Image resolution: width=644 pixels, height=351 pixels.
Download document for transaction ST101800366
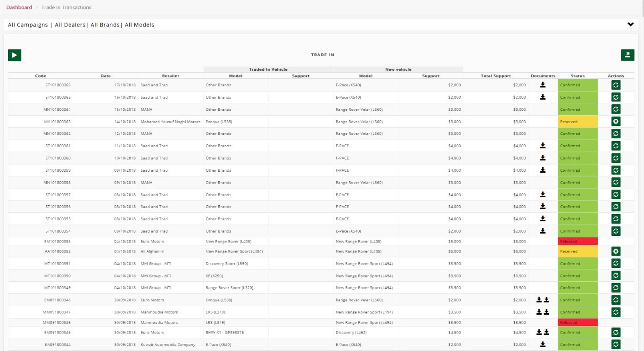click(x=543, y=85)
